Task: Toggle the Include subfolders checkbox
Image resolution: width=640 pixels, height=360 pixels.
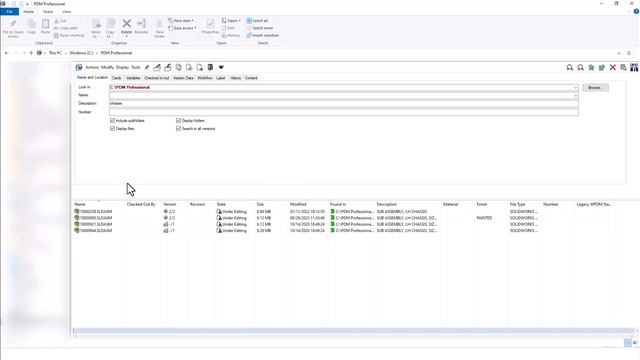Action: pos(112,121)
